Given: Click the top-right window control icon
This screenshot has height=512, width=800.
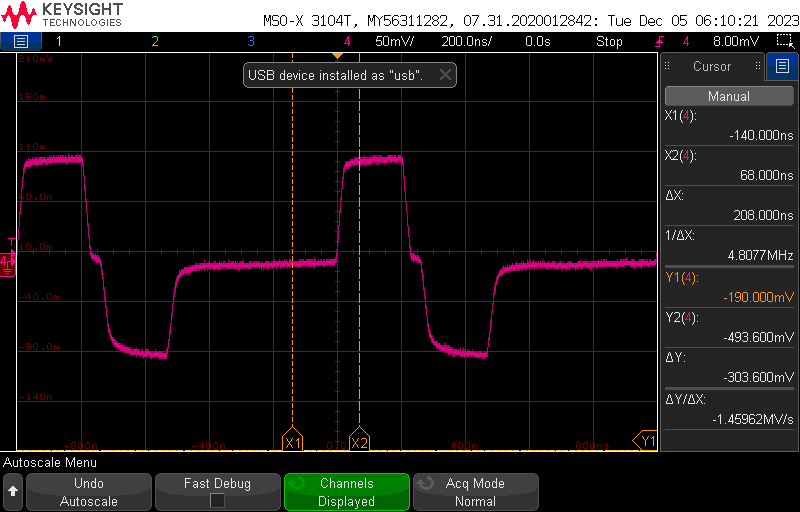Looking at the screenshot, I should pos(783,41).
